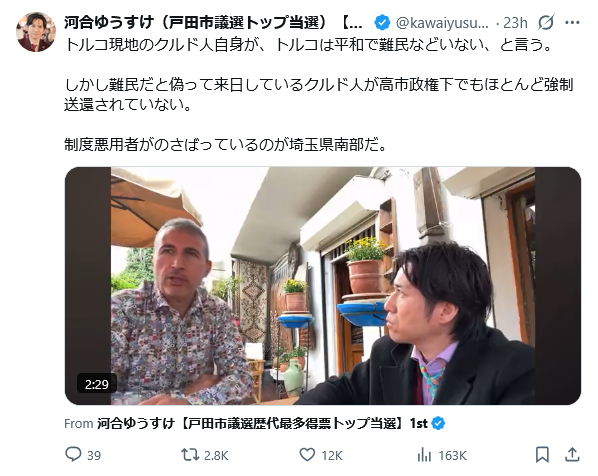The width and height of the screenshot is (598, 476).
Task: Open the video source account link
Action: pos(262,423)
